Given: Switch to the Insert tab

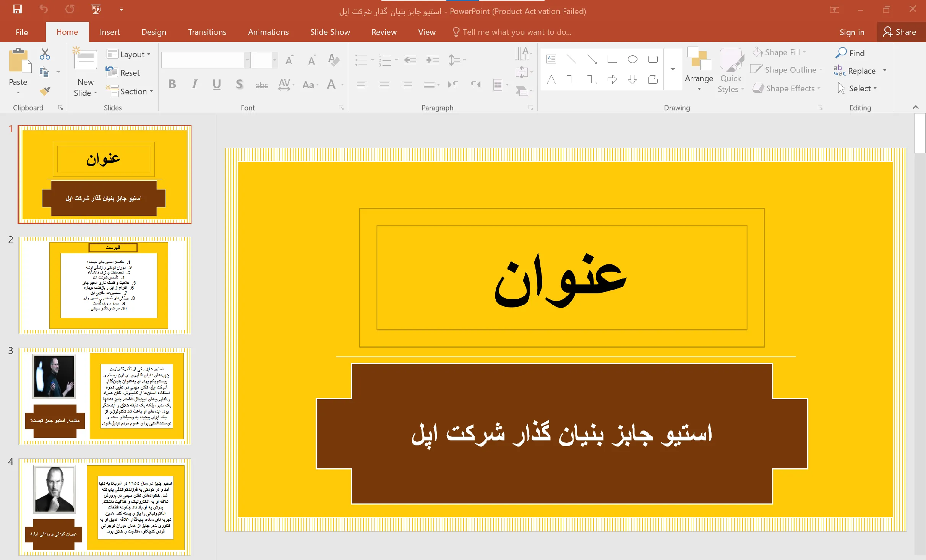Looking at the screenshot, I should (x=110, y=32).
